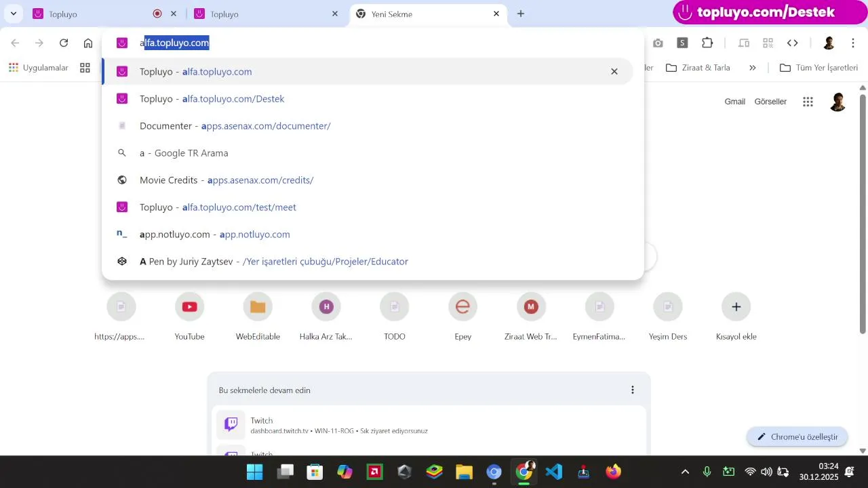
Task: Select suggestion alfa.topluyo.com/Destek
Action: tap(367, 99)
